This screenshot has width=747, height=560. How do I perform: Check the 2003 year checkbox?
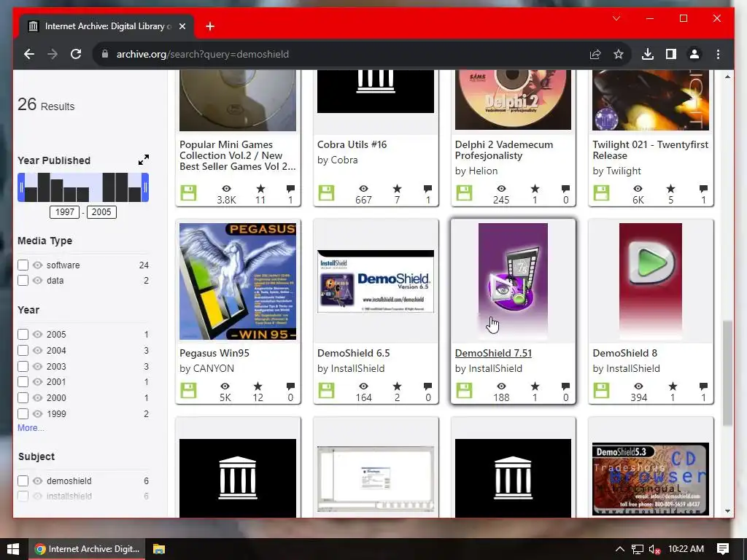tap(23, 366)
